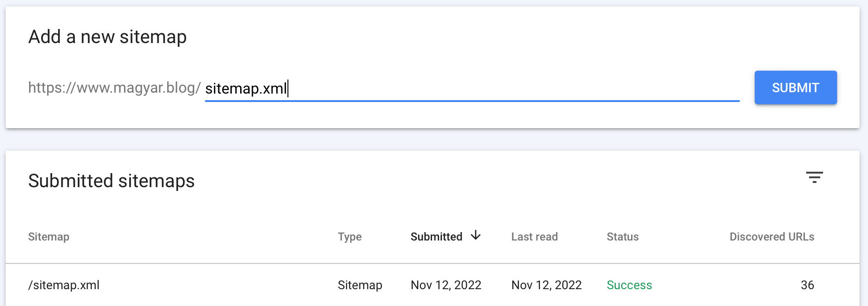Image resolution: width=868 pixels, height=306 pixels.
Task: Sort sitemaps by Discovered URLs
Action: [771, 236]
